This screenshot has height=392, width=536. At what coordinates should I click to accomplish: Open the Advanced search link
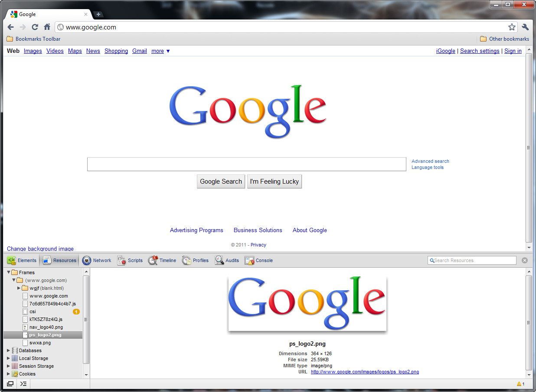pos(430,161)
